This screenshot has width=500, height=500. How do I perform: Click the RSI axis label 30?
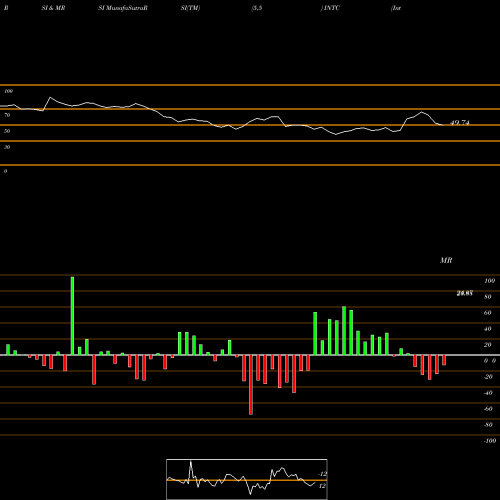(7, 147)
